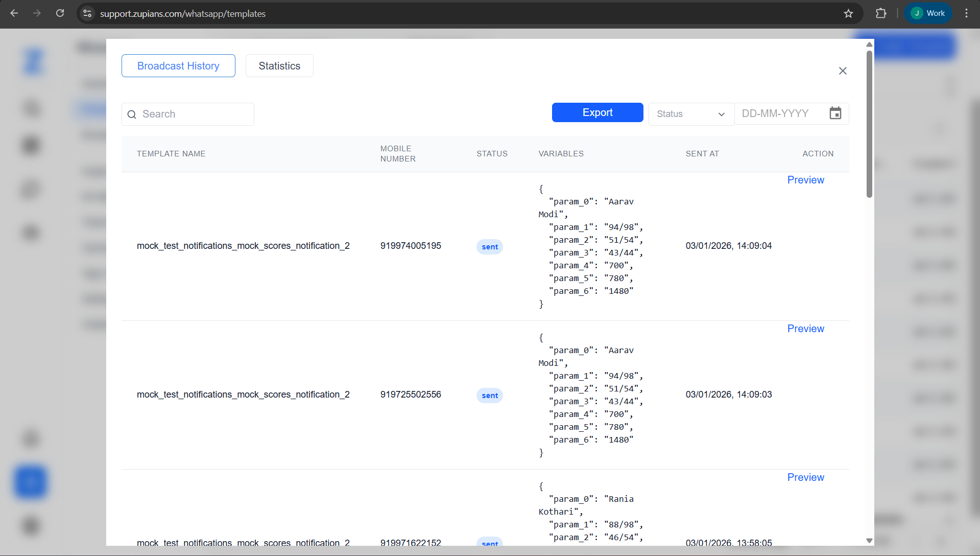Click the modal scrollbar down arrow

coord(869,541)
